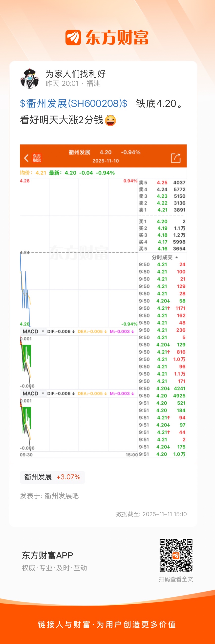The width and height of the screenshot is (215, 644).
Task: Click the 最新: 4.20 value
Action: [63, 173]
